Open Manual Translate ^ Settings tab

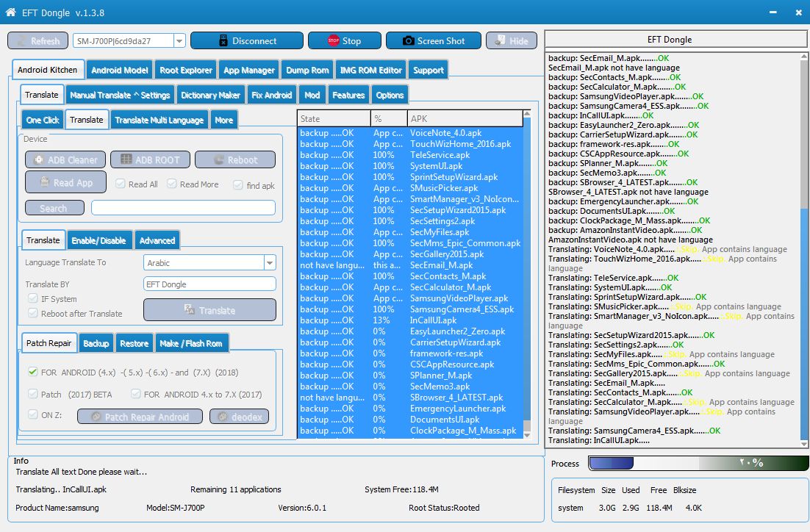pyautogui.click(x=120, y=95)
